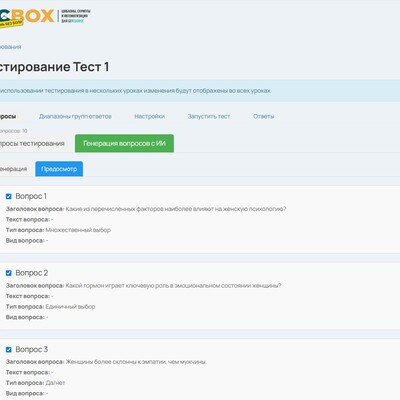Click the BOX logo in header

pyautogui.click(x=26, y=17)
